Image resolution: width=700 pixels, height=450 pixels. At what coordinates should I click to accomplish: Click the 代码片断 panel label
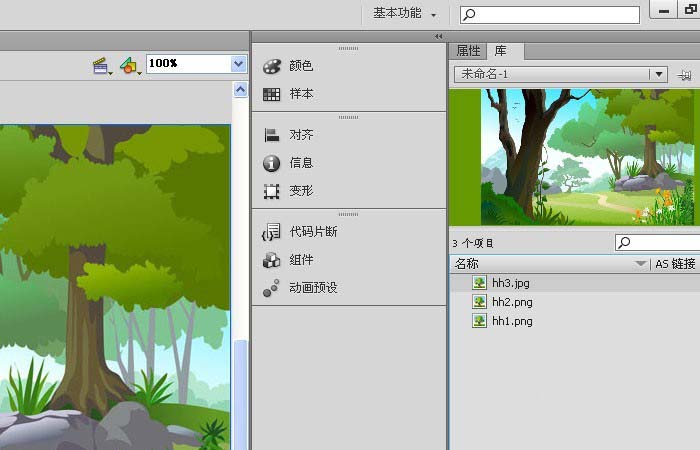point(313,232)
